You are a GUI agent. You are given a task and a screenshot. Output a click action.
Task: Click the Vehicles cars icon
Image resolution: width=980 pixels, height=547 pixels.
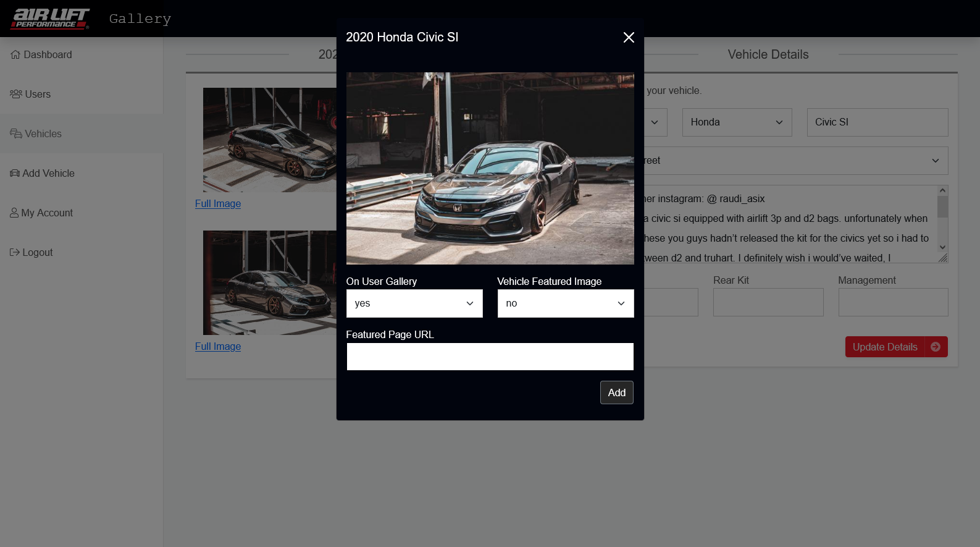[16, 134]
